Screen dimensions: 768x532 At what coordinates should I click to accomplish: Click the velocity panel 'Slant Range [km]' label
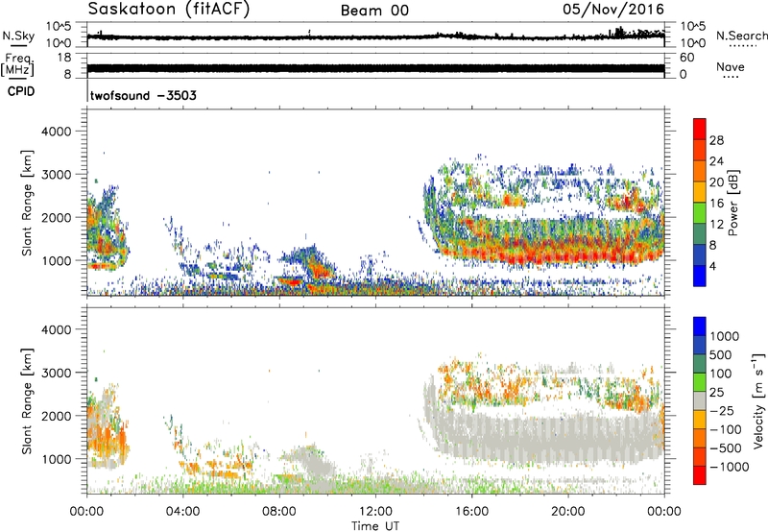click(27, 401)
